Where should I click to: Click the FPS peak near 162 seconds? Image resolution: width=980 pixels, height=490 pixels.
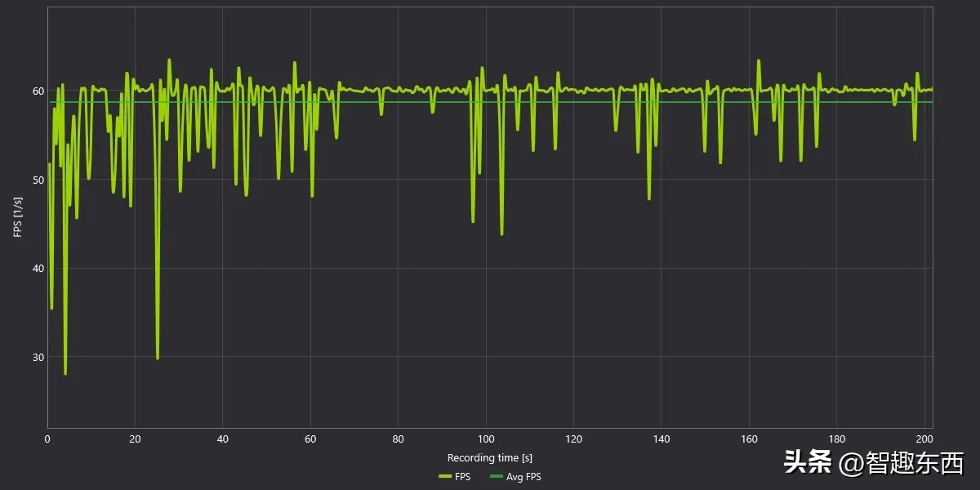click(x=758, y=60)
